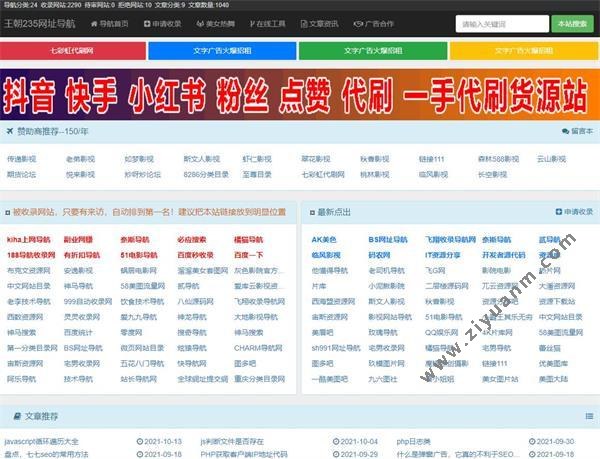Open the 五花八门导航 link
This screenshot has height=459, width=600.
[142, 363]
